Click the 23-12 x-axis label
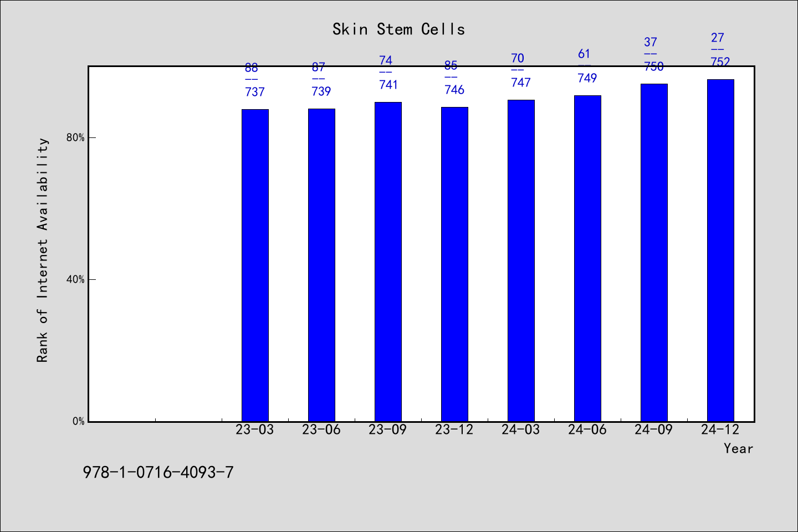 click(454, 429)
